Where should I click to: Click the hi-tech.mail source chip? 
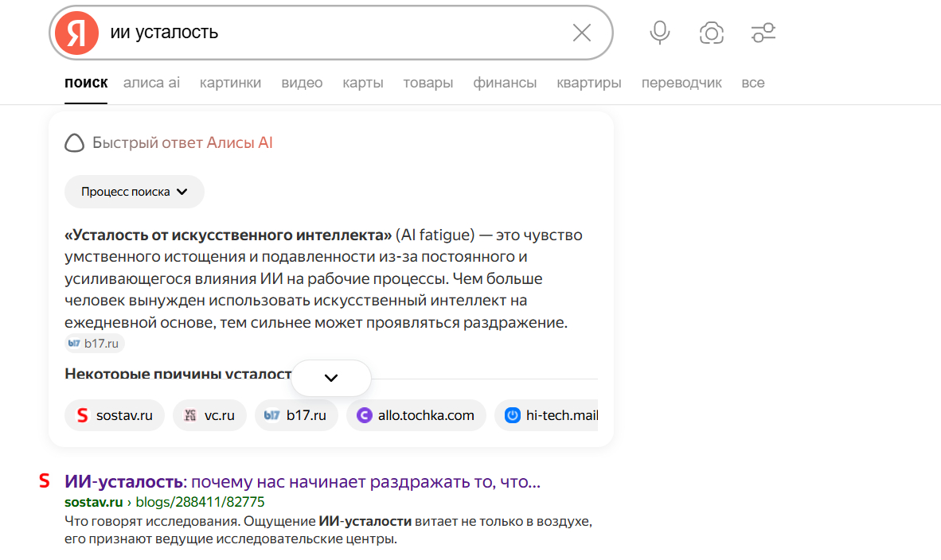point(551,415)
